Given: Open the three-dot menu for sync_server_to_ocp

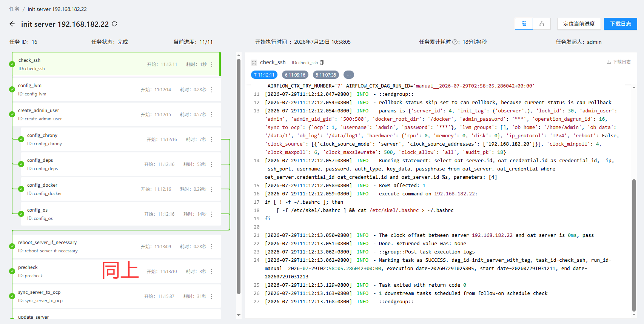Looking at the screenshot, I should click(x=211, y=296).
